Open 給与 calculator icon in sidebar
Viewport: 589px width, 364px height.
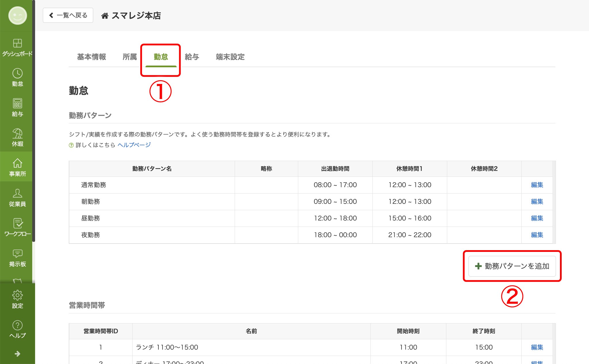(x=17, y=104)
